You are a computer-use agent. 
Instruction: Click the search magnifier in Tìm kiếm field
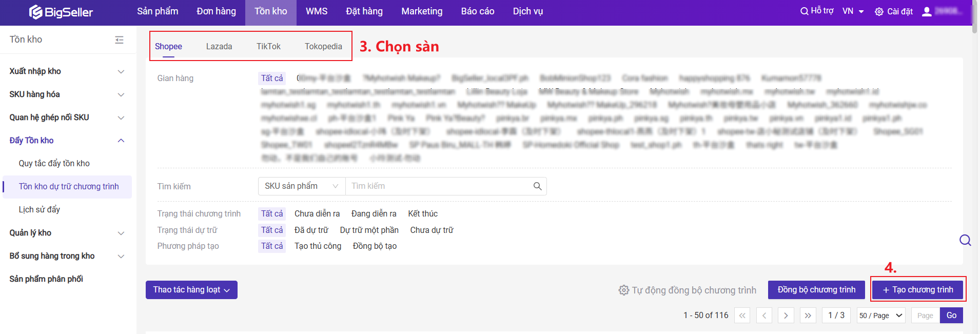pyautogui.click(x=537, y=186)
